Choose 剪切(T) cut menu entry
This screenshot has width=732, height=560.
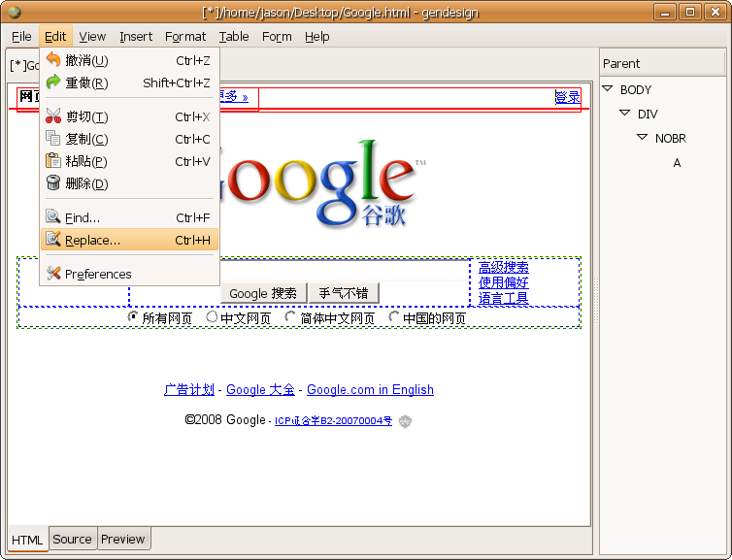pyautogui.click(x=130, y=116)
